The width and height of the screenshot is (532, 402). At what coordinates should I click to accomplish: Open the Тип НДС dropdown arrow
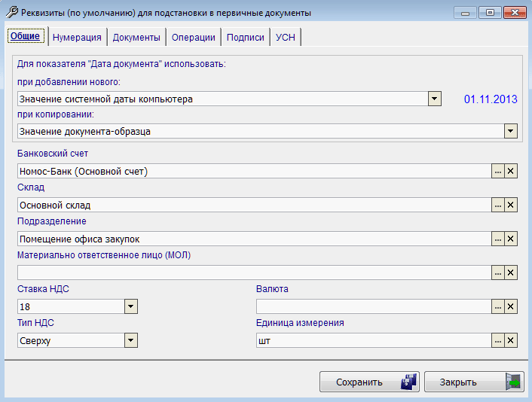coord(130,341)
